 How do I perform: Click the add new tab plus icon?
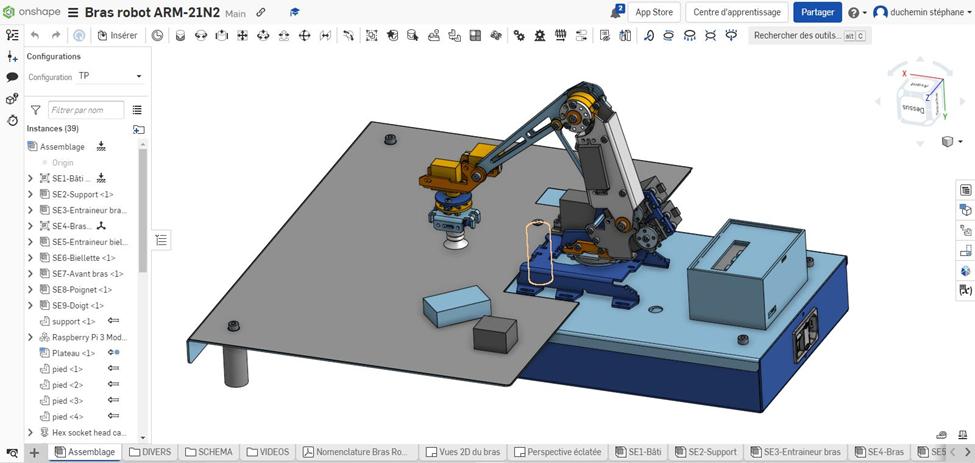34,452
